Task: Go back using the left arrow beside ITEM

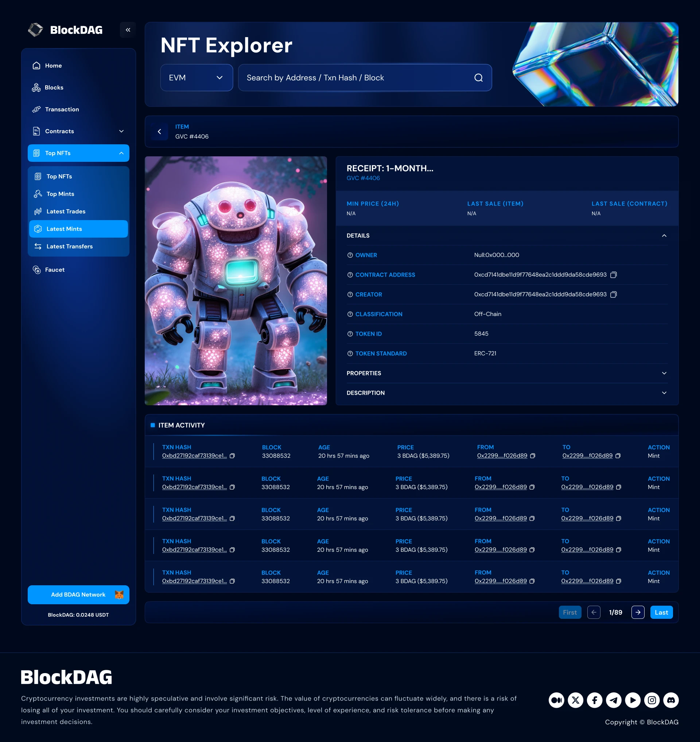Action: pos(159,131)
